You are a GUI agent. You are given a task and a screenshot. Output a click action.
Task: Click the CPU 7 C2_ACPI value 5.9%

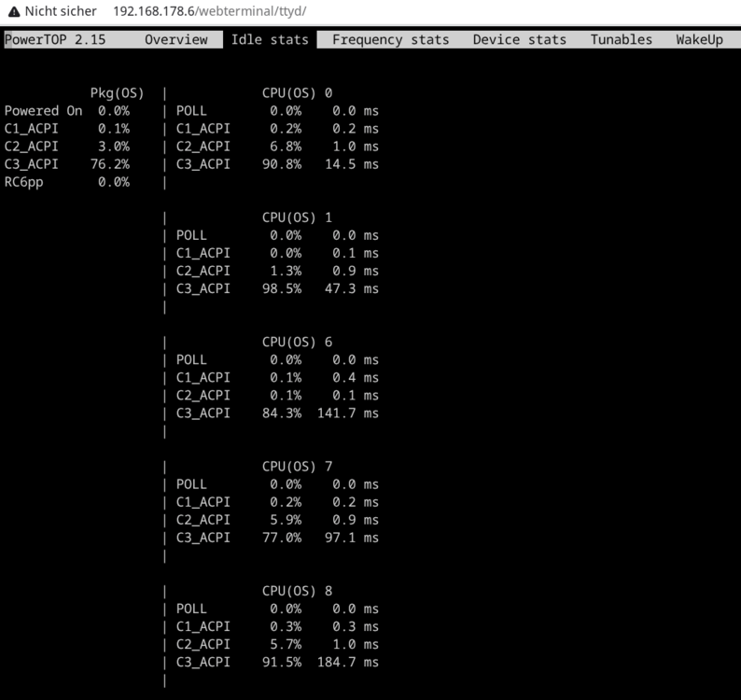point(286,520)
